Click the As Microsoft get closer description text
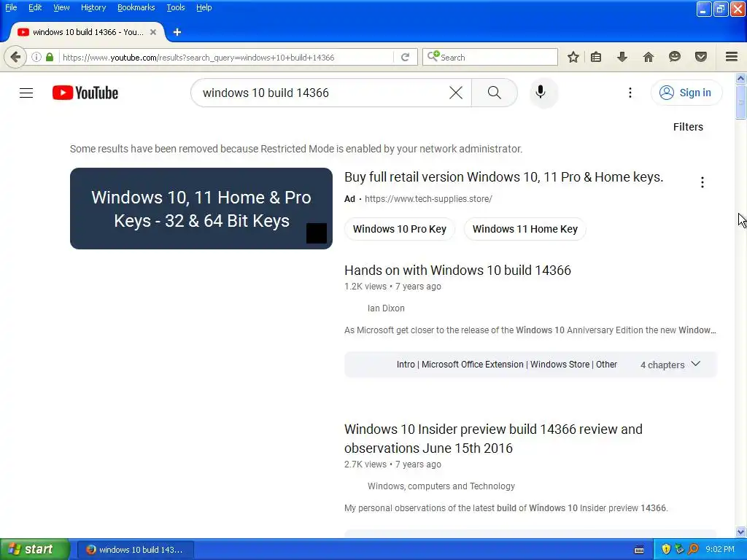Viewport: 747px width, 560px height. click(530, 330)
